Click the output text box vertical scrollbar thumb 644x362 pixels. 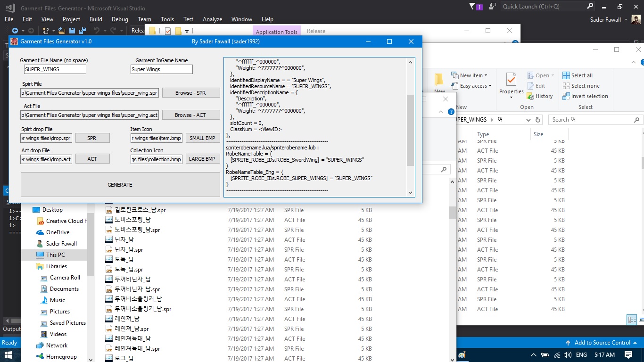tap(410, 130)
